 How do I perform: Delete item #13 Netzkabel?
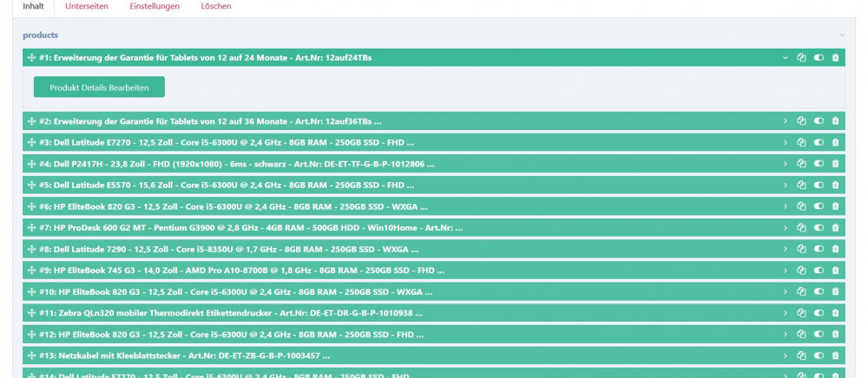coord(835,356)
